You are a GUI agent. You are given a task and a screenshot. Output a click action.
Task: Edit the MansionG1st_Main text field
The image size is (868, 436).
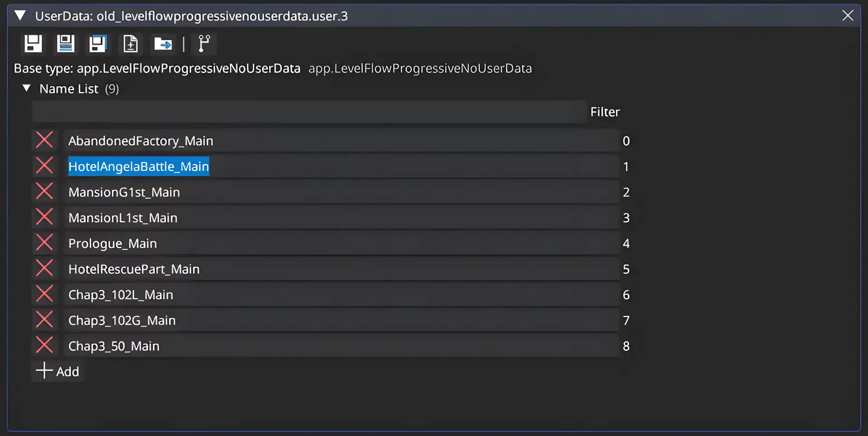pos(341,192)
